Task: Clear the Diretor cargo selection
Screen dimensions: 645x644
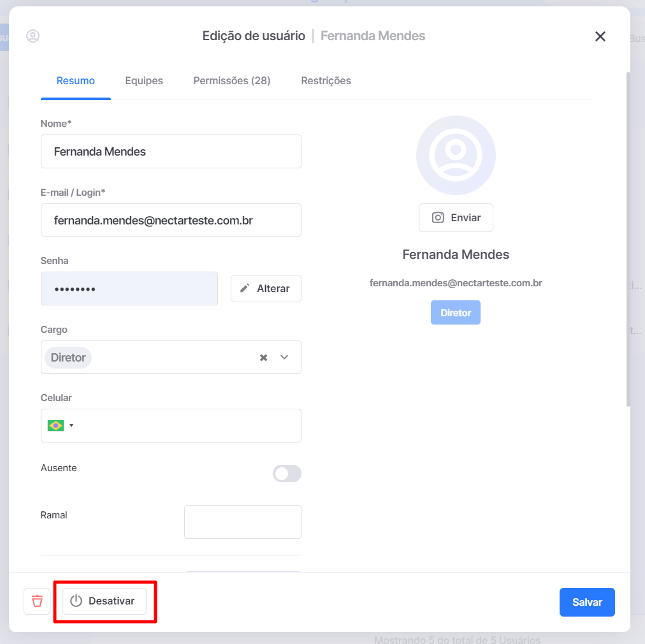Action: pos(264,358)
